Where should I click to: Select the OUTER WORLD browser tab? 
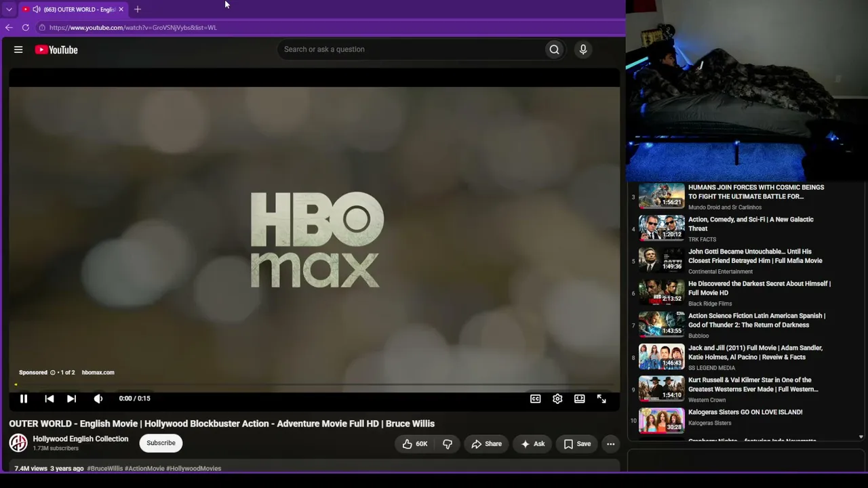click(73, 9)
